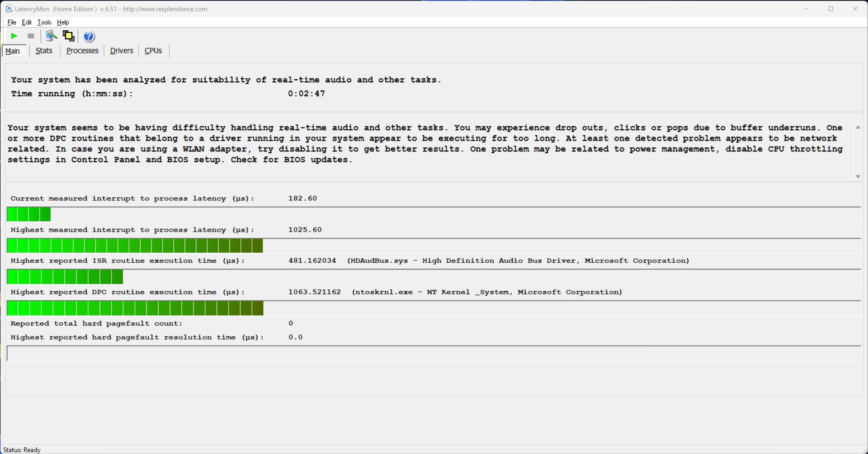Open help via blue question mark icon
This screenshot has width=868, height=454.
pyautogui.click(x=89, y=36)
